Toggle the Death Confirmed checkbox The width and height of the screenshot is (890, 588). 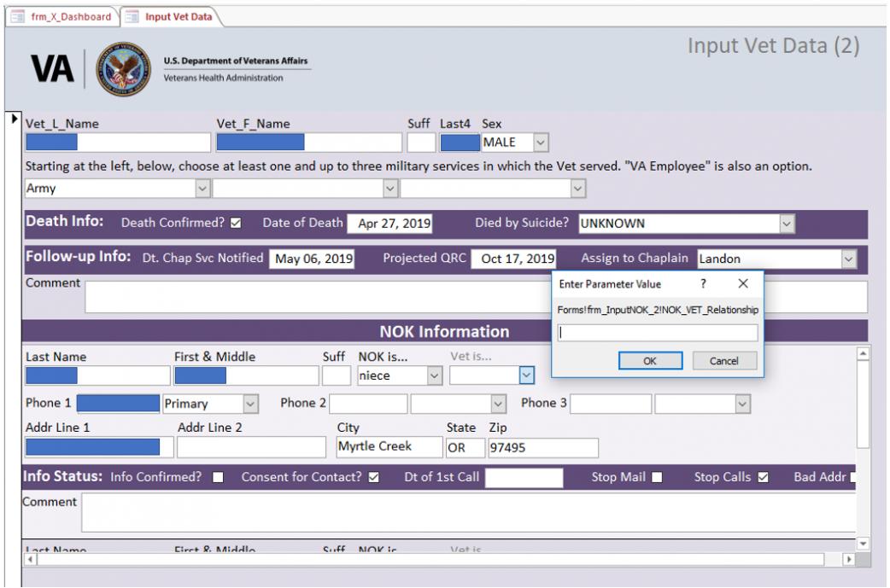237,224
